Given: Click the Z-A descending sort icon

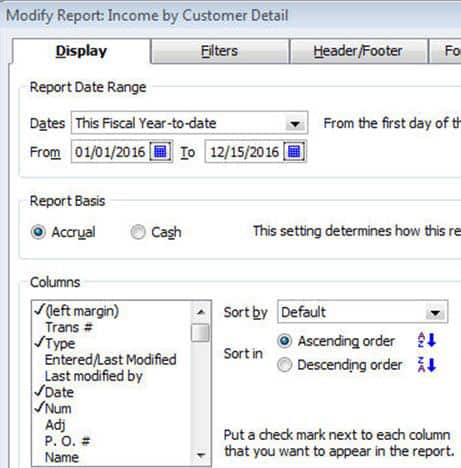Looking at the screenshot, I should 427,364.
